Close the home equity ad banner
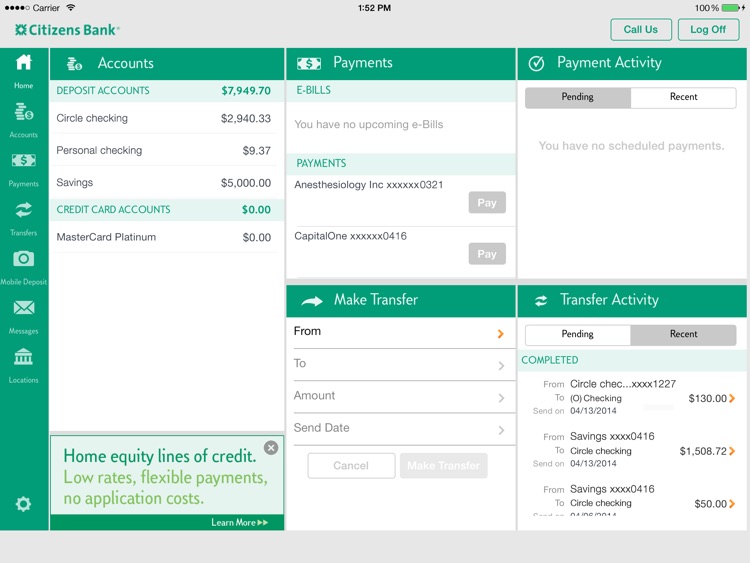 [x=271, y=448]
